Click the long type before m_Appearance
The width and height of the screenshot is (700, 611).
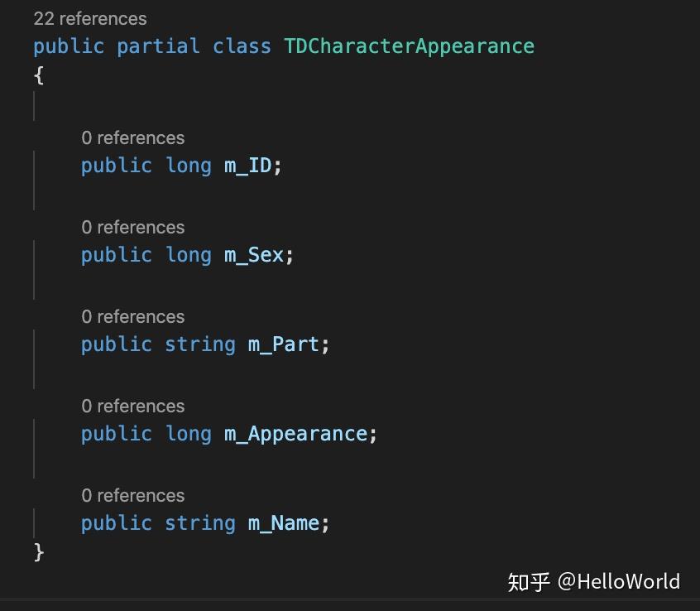tap(188, 435)
